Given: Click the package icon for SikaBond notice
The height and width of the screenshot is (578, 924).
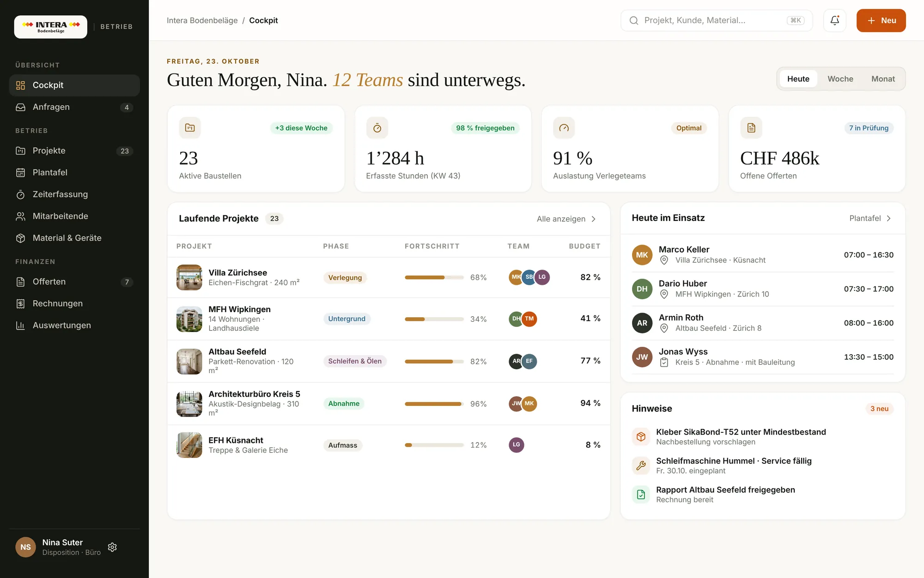Looking at the screenshot, I should click(x=641, y=437).
